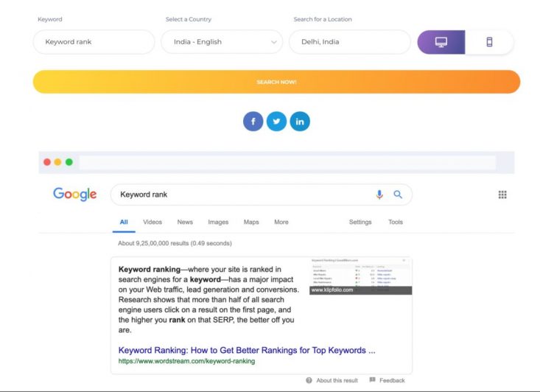540x392 pixels.
Task: Click the Feedback link
Action: click(x=392, y=380)
